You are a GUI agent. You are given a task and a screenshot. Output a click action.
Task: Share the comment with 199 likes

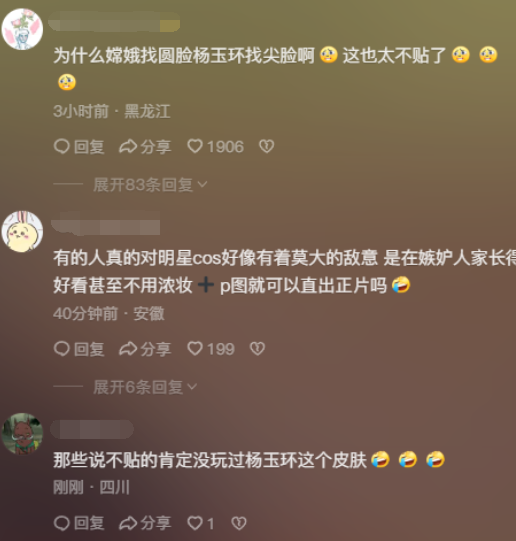tap(145, 349)
